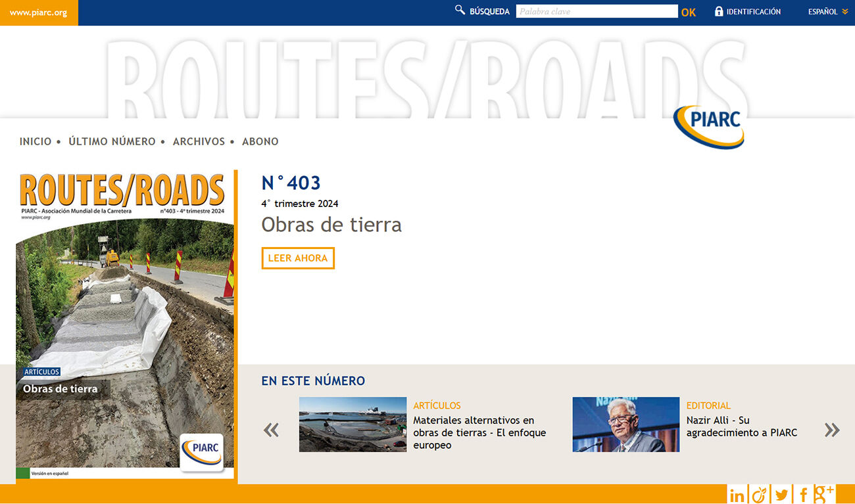Open the Nazir Alli editorial link

coord(742,426)
